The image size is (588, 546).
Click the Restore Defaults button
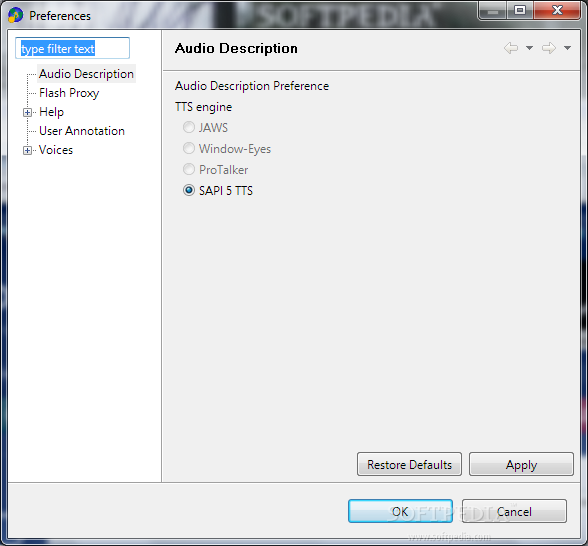pyautogui.click(x=409, y=464)
